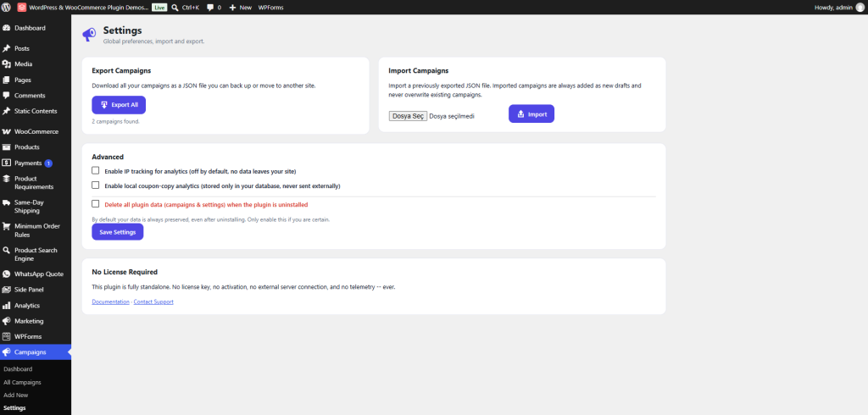The width and height of the screenshot is (868, 415).
Task: Open the Campaigns Dashboard submenu
Action: pyautogui.click(x=18, y=369)
